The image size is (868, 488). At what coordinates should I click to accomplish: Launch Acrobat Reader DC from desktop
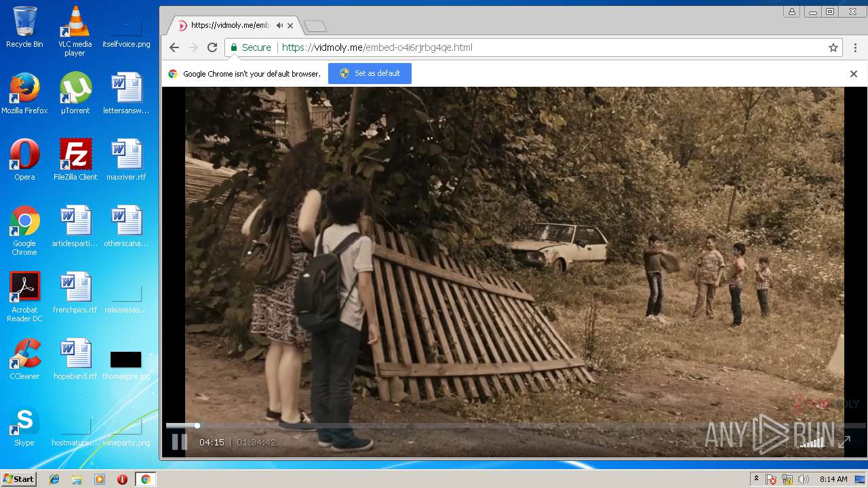click(x=24, y=297)
